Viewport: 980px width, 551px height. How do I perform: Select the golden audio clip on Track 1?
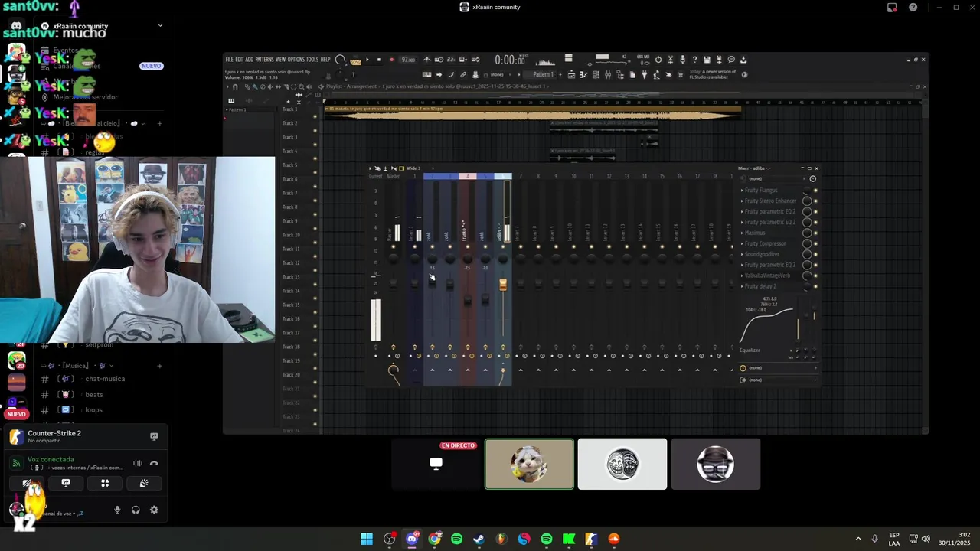pyautogui.click(x=532, y=113)
